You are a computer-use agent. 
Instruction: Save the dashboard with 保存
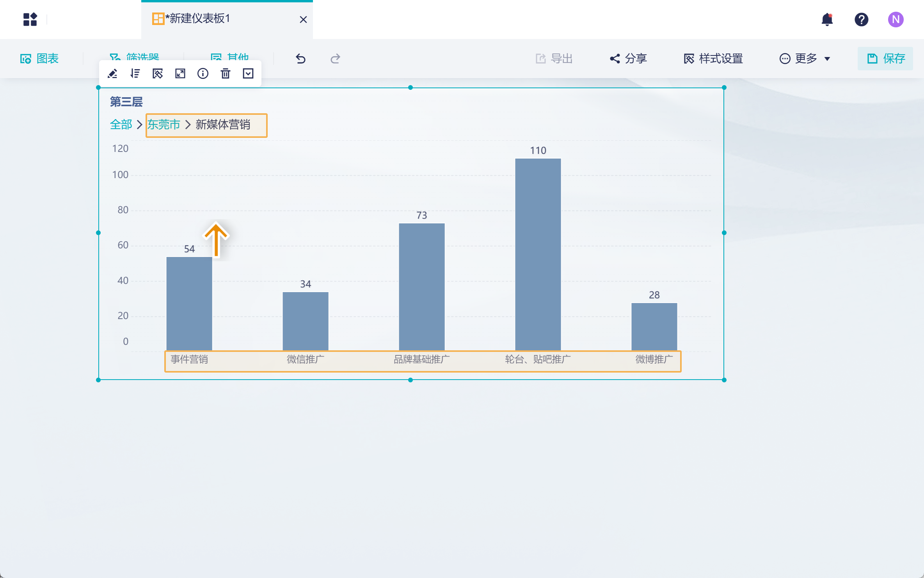coord(885,58)
